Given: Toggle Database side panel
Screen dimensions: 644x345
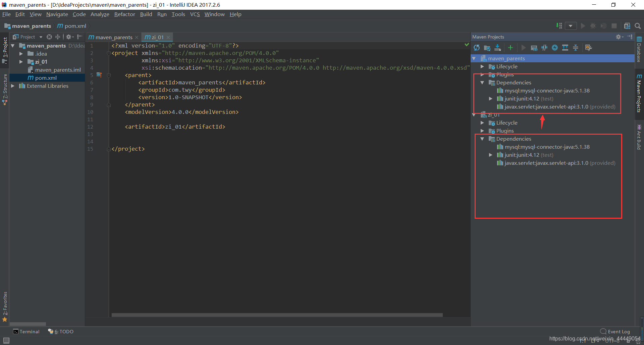Looking at the screenshot, I should pos(639,49).
